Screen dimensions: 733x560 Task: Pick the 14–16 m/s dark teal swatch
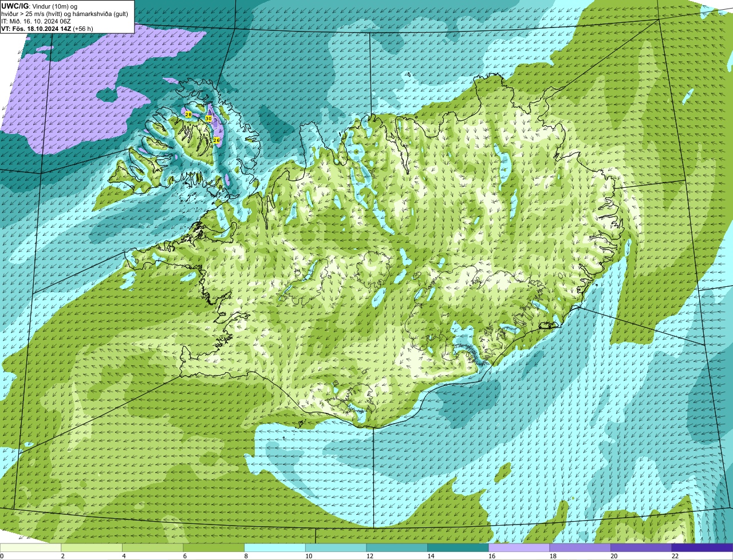point(458,547)
